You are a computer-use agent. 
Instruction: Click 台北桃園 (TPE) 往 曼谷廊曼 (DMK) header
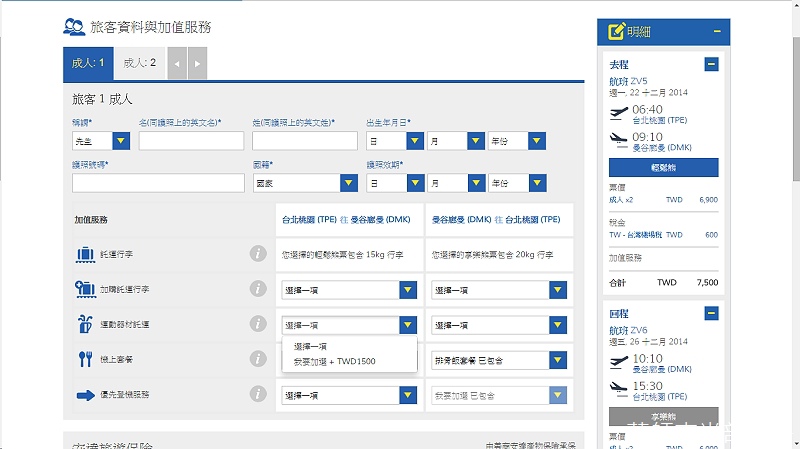pos(346,219)
